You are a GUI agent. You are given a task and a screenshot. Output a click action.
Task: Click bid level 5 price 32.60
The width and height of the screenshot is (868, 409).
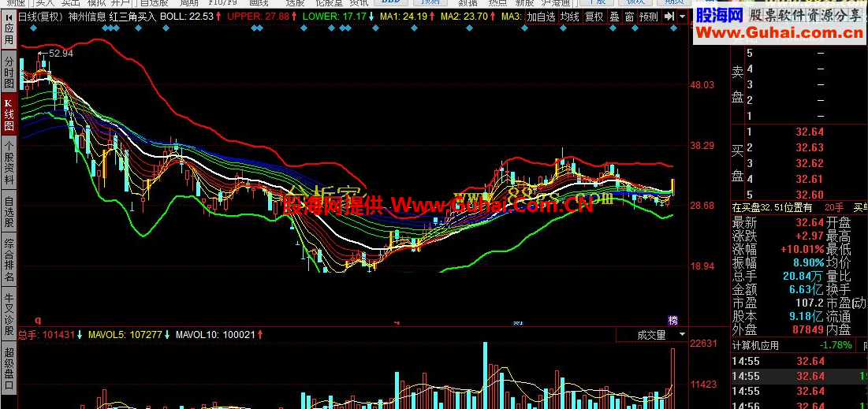[x=810, y=195]
